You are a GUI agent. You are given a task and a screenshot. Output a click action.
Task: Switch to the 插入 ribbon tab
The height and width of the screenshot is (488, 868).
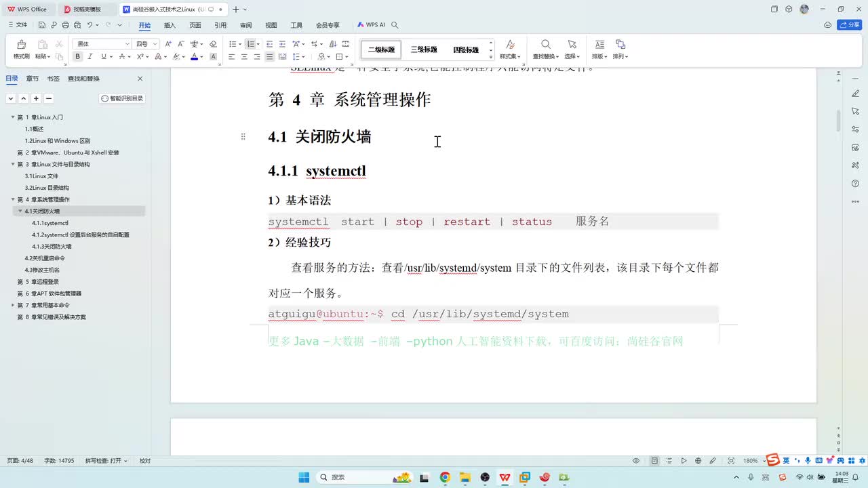click(x=170, y=25)
